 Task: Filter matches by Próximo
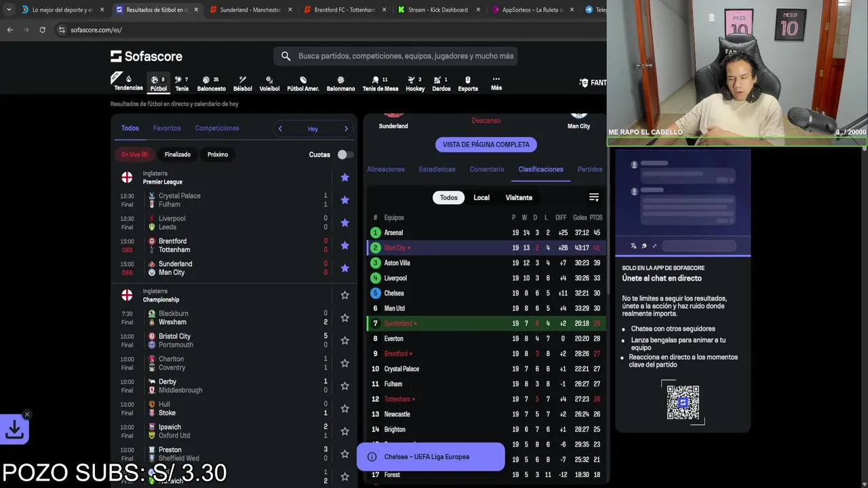[218, 155]
